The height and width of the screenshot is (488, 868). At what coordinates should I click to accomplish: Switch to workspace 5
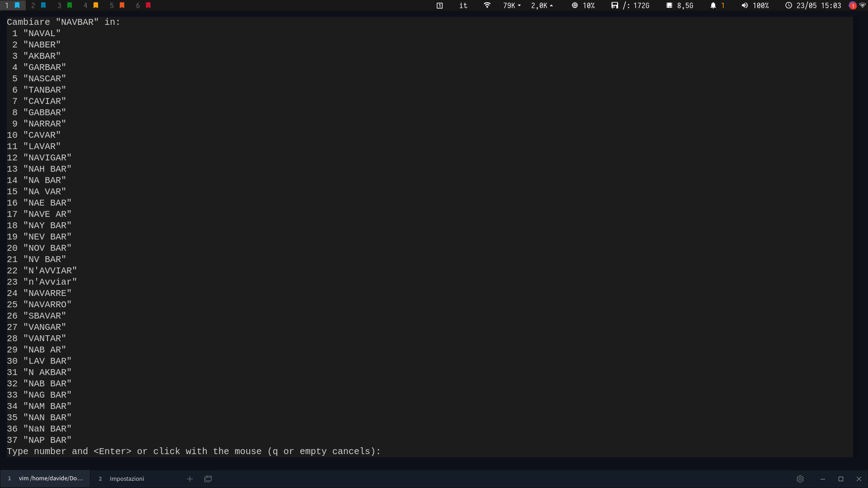pyautogui.click(x=117, y=5)
